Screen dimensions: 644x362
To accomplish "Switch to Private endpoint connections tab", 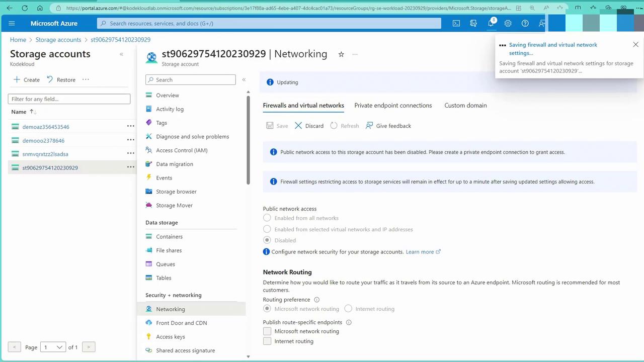I will 393,106.
